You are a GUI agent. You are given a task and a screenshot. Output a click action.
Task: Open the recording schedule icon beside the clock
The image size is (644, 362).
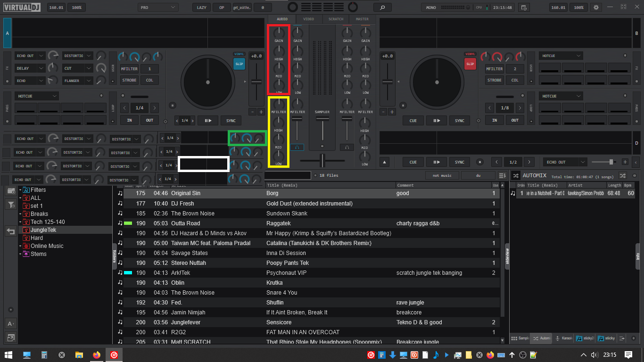(x=523, y=8)
